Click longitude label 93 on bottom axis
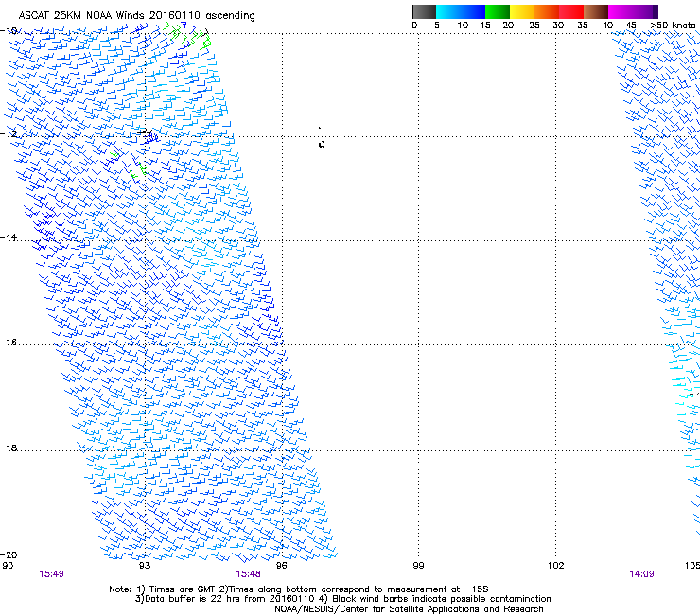Viewport: 700px width, 615px height. coord(145,566)
